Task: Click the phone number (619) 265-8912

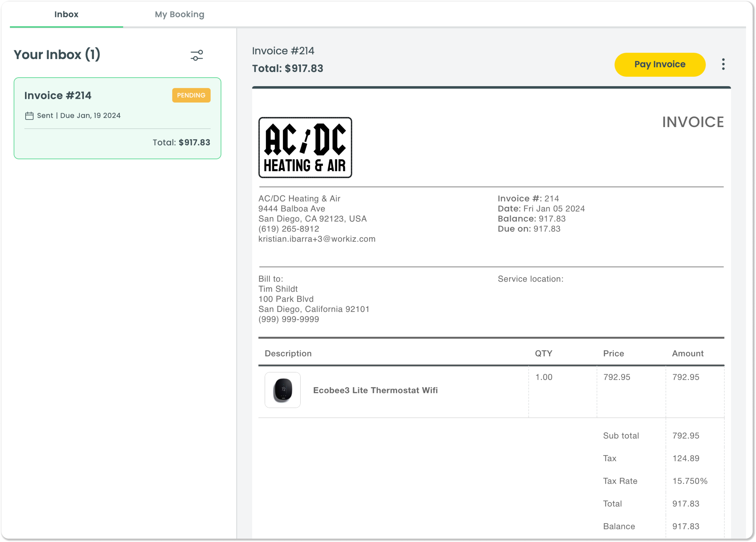Action: click(x=289, y=229)
